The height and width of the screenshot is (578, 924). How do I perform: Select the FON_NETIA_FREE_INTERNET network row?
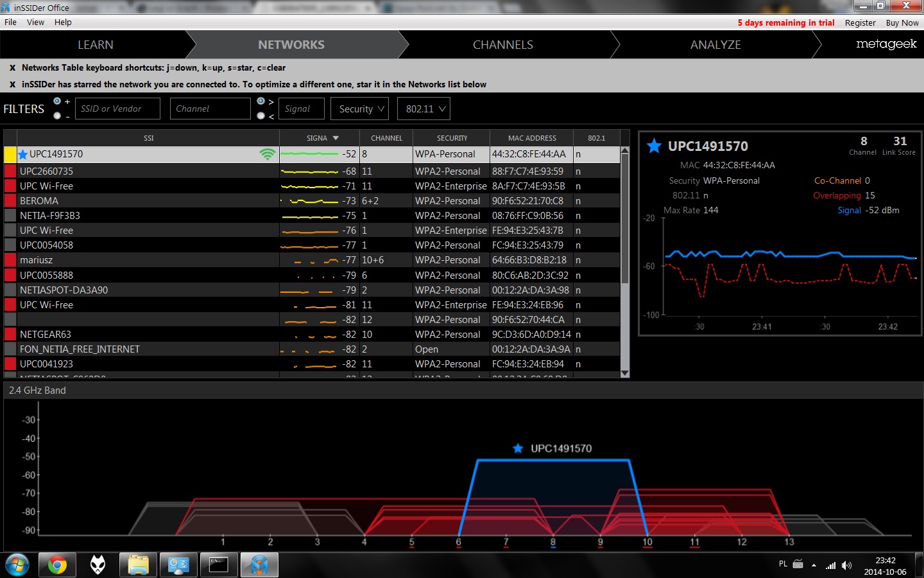point(312,349)
